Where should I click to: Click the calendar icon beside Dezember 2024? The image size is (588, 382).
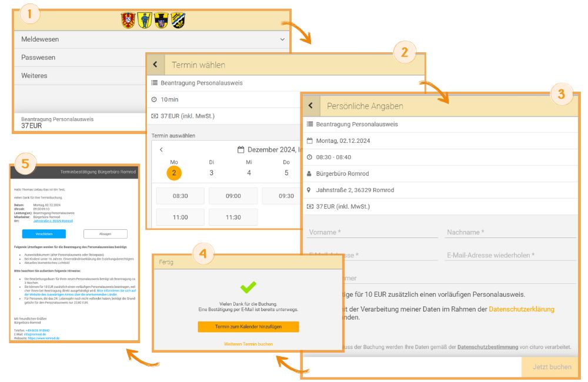point(240,150)
